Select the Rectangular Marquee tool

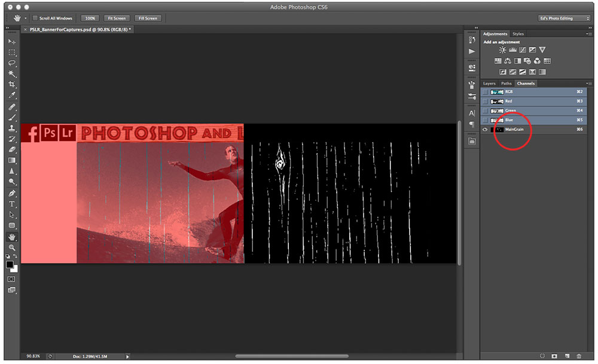(12, 52)
